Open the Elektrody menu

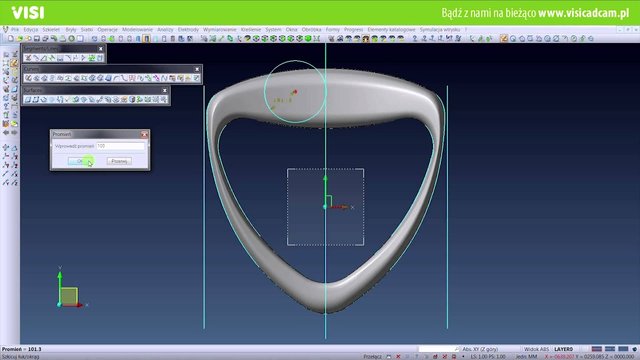click(188, 29)
